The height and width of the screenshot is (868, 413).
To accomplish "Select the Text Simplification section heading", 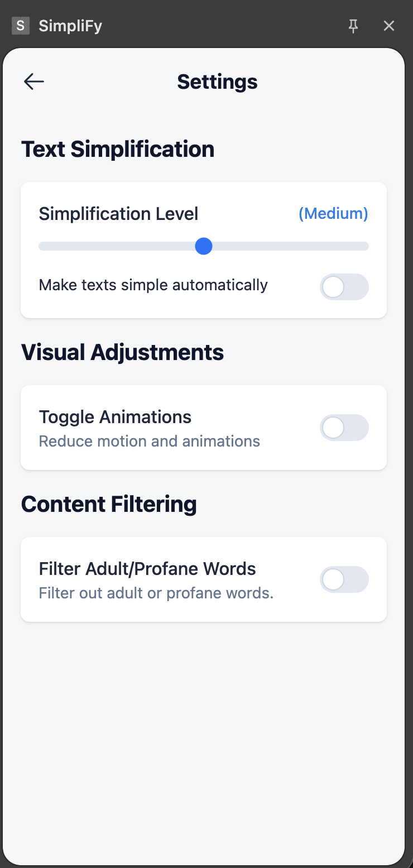I will point(118,150).
